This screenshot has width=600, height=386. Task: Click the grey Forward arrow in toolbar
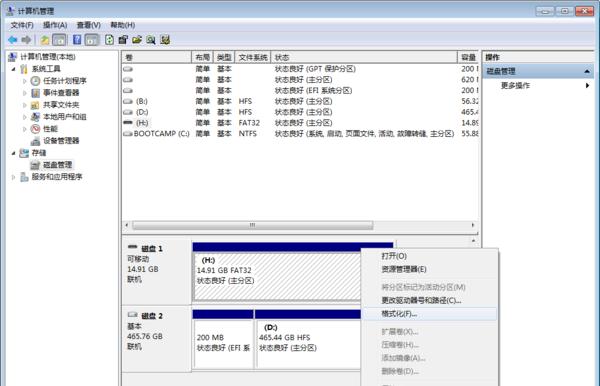[26, 39]
